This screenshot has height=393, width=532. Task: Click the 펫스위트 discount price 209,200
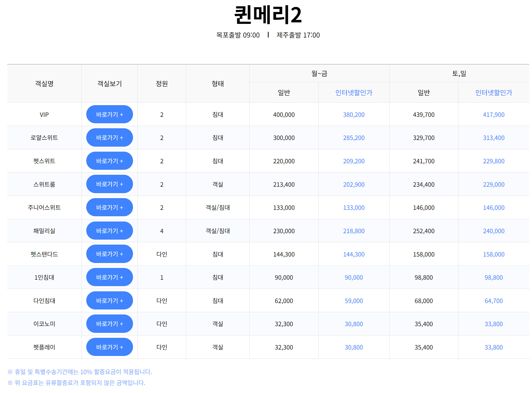(x=354, y=161)
